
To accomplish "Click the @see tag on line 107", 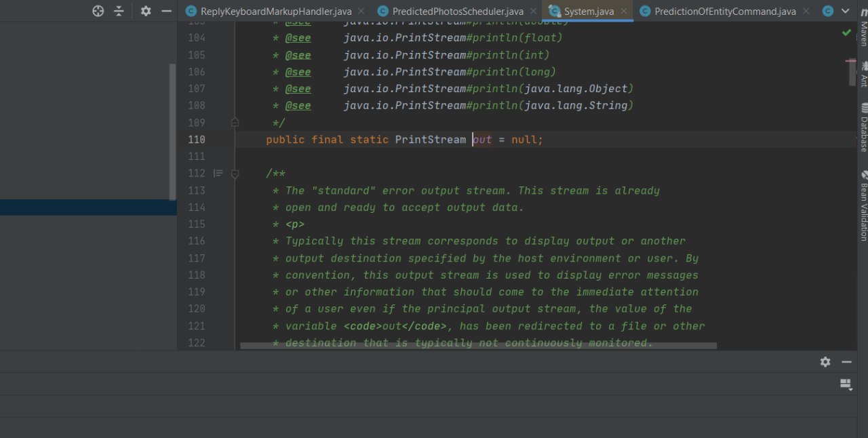I will pos(298,89).
